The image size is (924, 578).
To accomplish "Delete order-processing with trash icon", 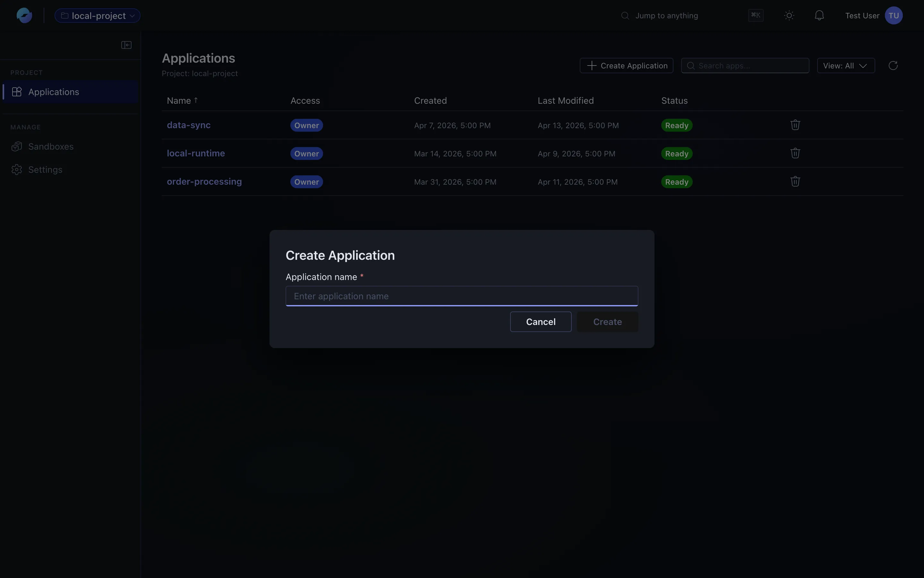I will coord(795,181).
